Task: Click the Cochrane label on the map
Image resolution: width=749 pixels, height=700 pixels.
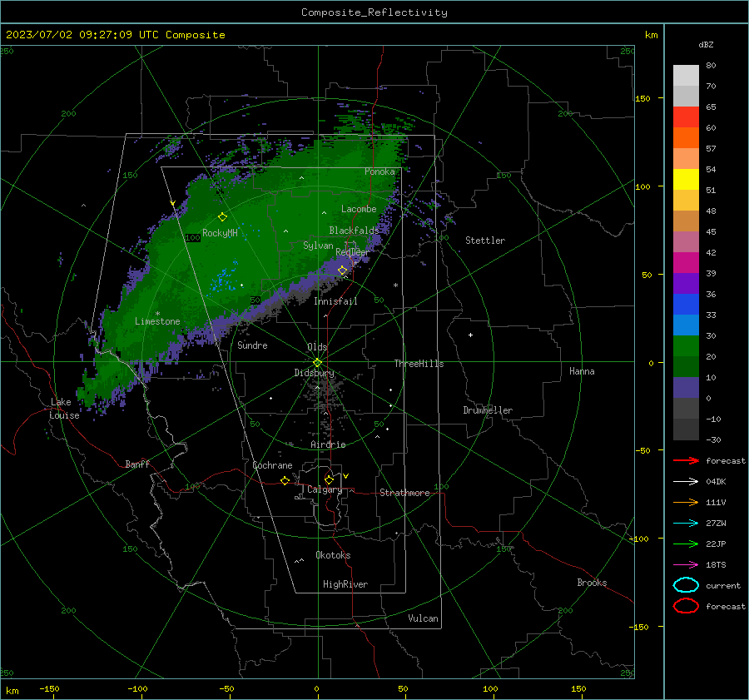Action: [x=272, y=465]
